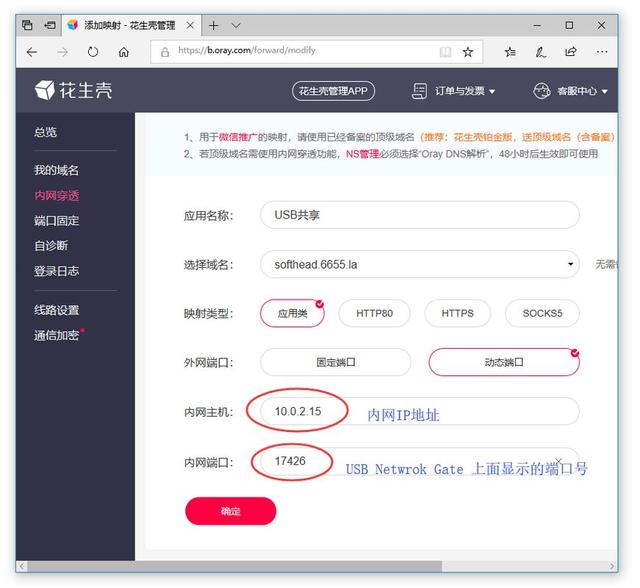Image resolution: width=640 pixels, height=588 pixels.
Task: Go to 端口固定 in the sidebar
Action: [56, 220]
